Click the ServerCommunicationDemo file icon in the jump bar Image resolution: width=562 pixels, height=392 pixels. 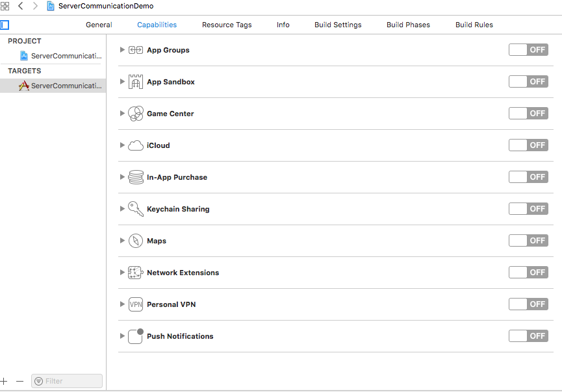(51, 6)
